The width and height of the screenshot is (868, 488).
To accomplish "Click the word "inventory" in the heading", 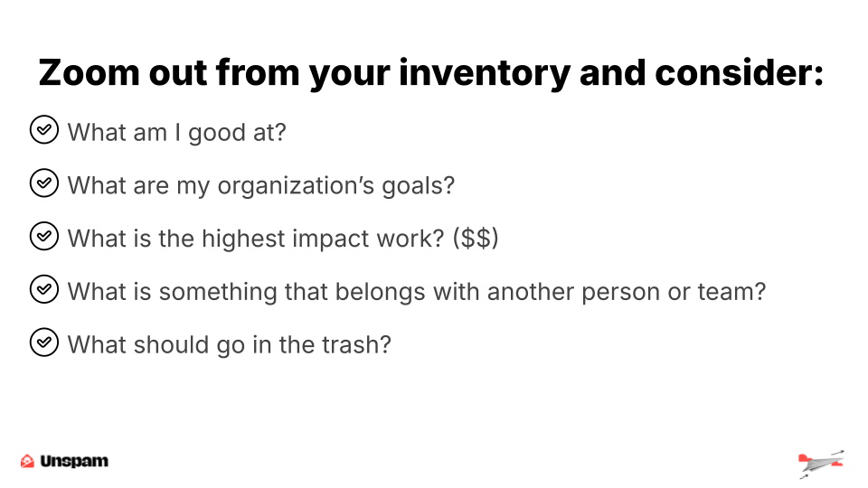I will (x=485, y=74).
